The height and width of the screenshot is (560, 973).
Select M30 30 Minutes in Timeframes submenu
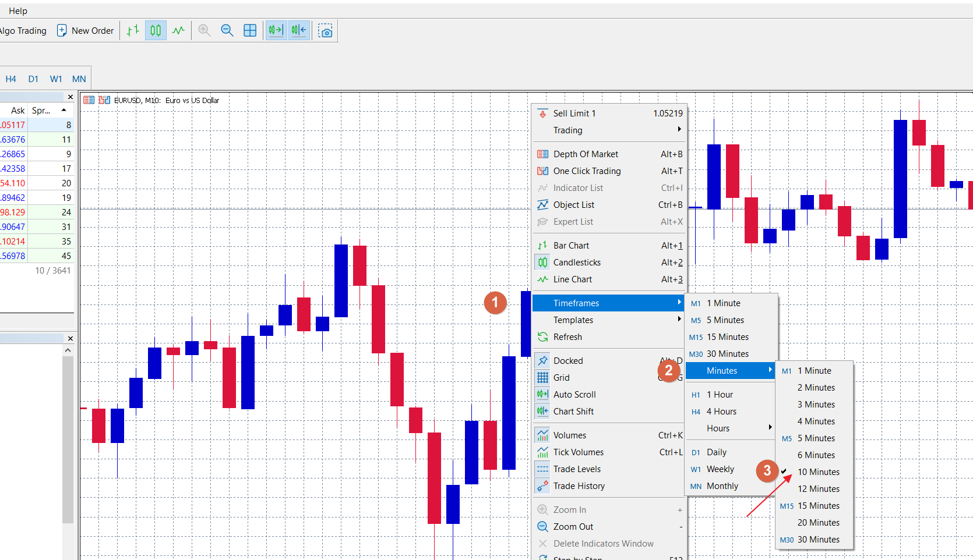click(731, 354)
